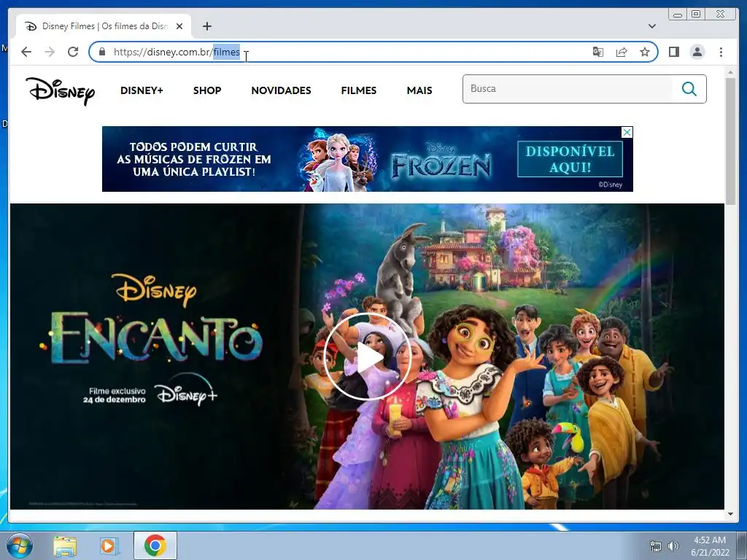This screenshot has width=747, height=560.
Task: Open the Windows Start menu
Action: coord(20,545)
